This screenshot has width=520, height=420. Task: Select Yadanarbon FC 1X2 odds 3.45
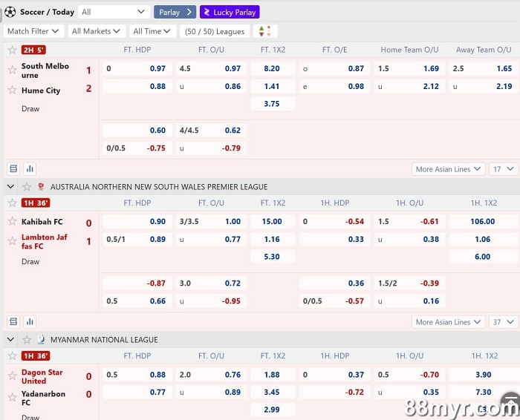tap(273, 393)
